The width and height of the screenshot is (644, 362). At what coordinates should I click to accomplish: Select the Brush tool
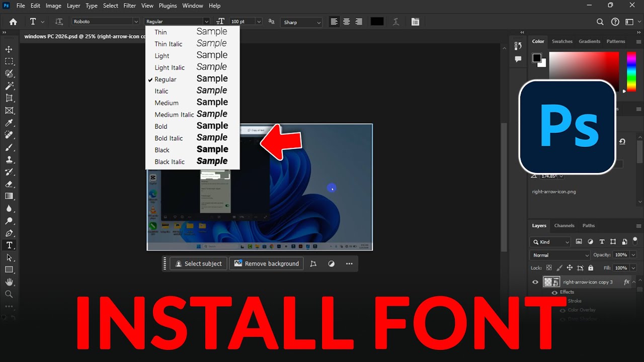(x=9, y=147)
